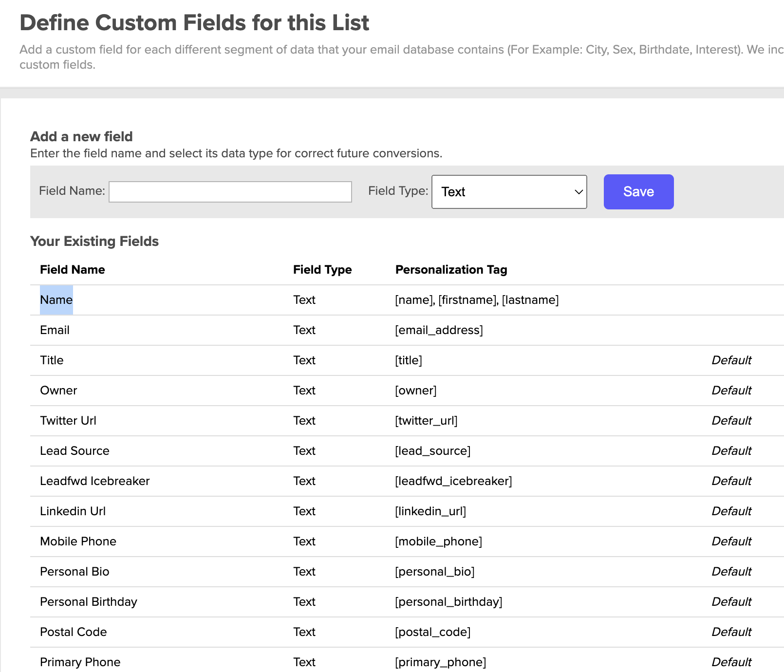Click the [lead_source] personalization tag
The image size is (784, 672).
pos(433,451)
